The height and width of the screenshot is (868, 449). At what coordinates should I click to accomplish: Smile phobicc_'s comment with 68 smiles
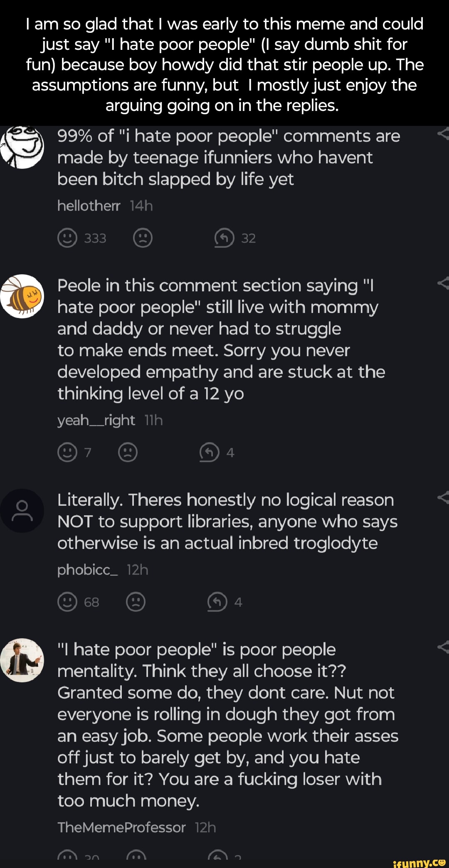[x=67, y=602]
